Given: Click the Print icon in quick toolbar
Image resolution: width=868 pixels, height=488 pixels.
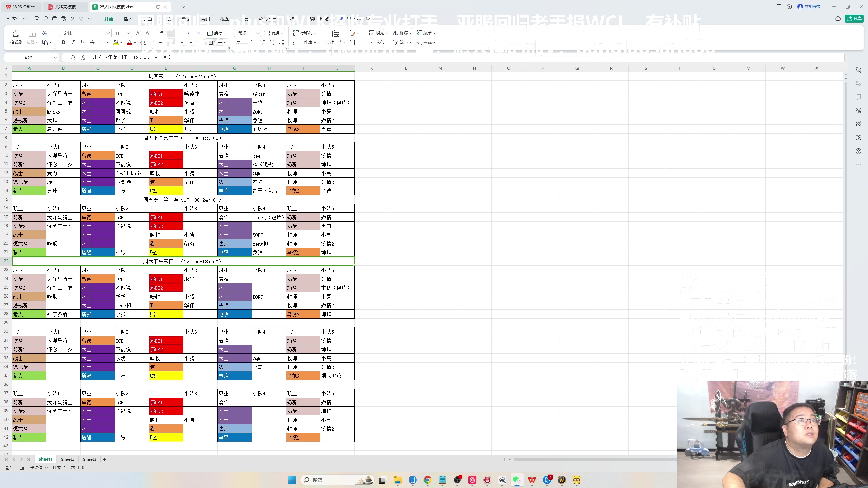Looking at the screenshot, I should [55, 19].
